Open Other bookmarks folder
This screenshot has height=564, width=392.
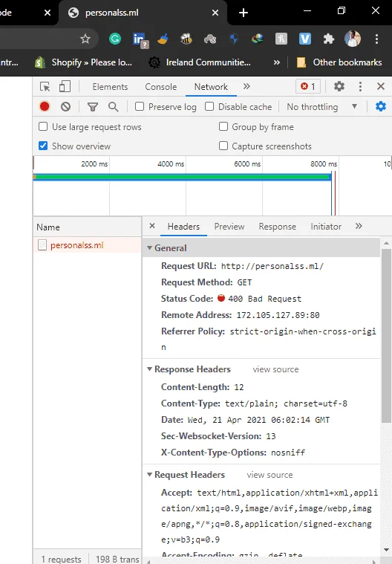(339, 62)
